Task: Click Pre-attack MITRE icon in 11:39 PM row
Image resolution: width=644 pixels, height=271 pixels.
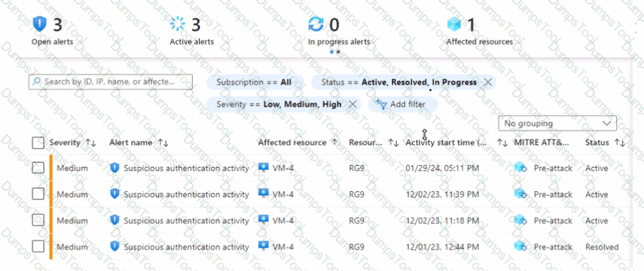Action: pyautogui.click(x=520, y=194)
